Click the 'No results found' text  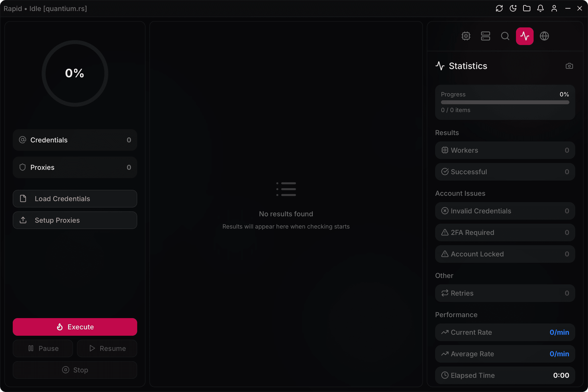[286, 214]
